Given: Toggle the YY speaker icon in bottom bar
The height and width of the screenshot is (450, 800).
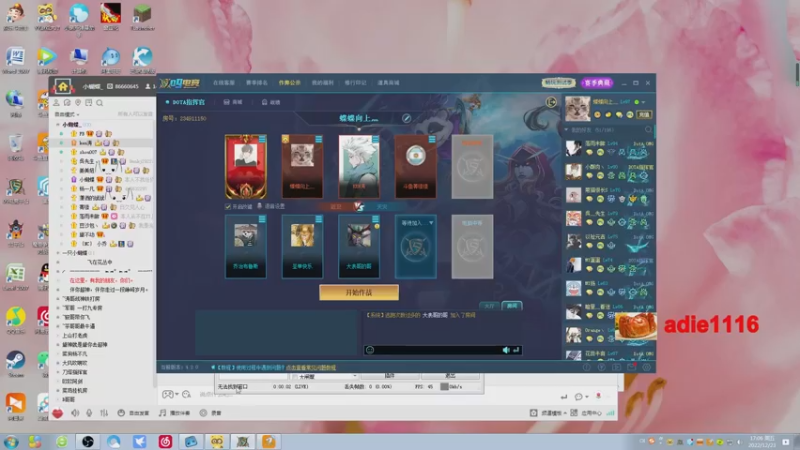Looking at the screenshot, I should pyautogui.click(x=75, y=413).
